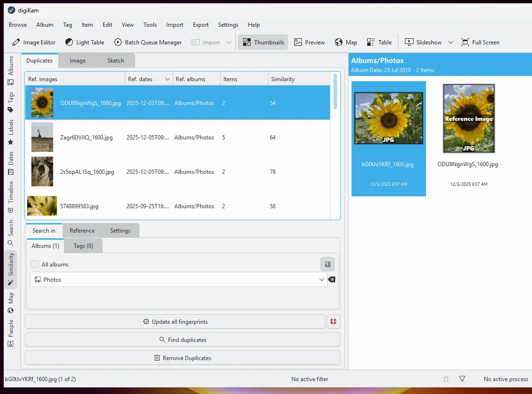
Task: Launch the Light Table tool
Action: click(x=85, y=43)
